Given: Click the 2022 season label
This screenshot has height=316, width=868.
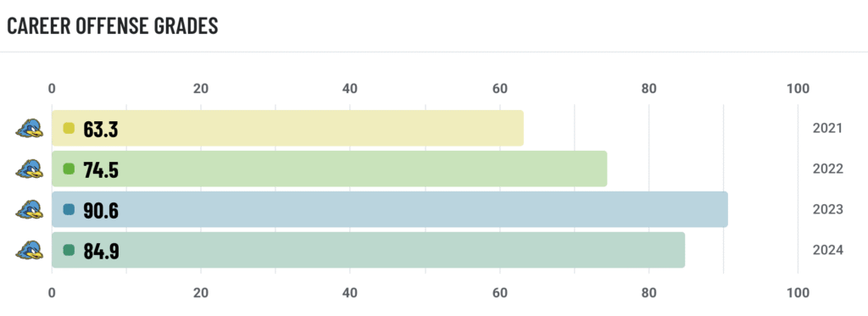Looking at the screenshot, I should click(x=827, y=169).
